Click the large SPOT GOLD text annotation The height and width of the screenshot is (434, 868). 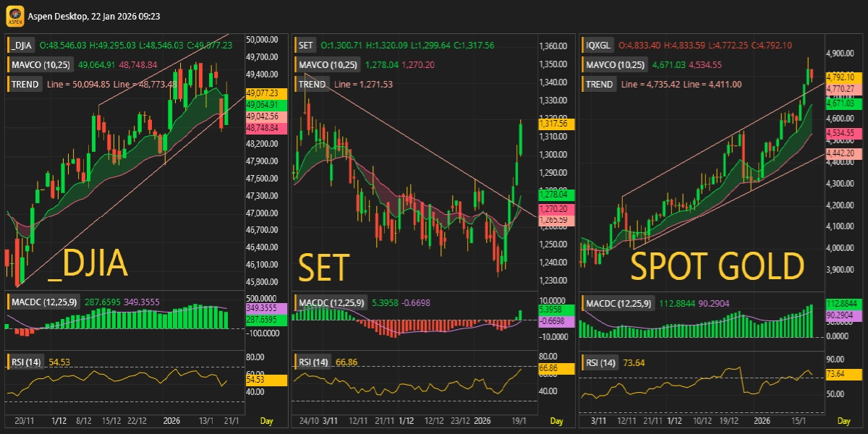(x=717, y=267)
